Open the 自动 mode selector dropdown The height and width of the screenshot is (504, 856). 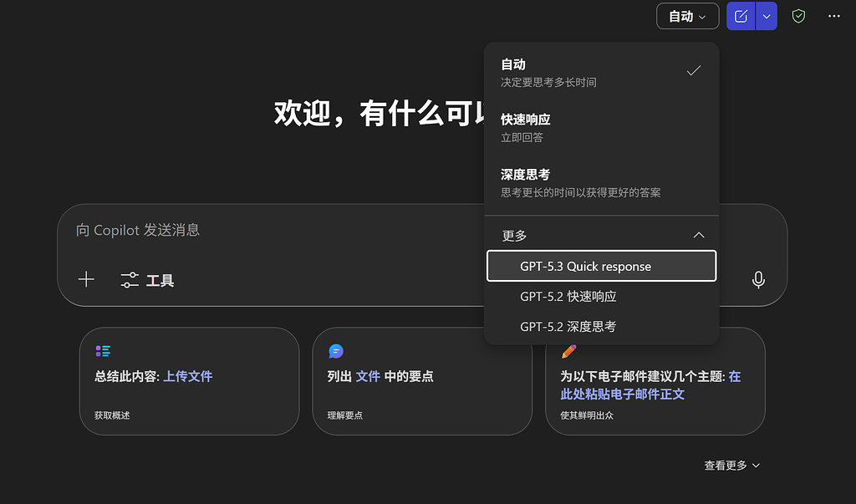tap(687, 17)
